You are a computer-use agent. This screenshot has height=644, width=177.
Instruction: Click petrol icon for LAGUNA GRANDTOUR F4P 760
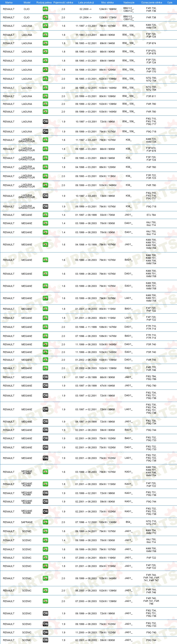click(45, 167)
